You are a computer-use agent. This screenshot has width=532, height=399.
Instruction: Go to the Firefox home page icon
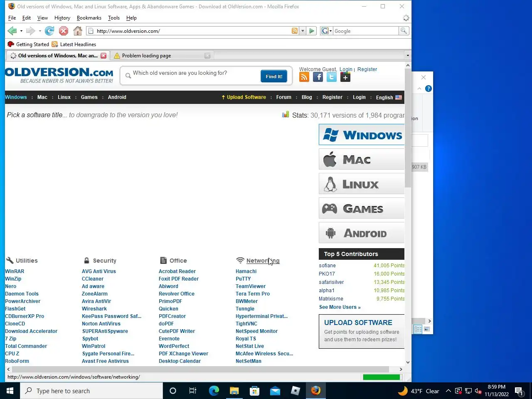point(77,31)
